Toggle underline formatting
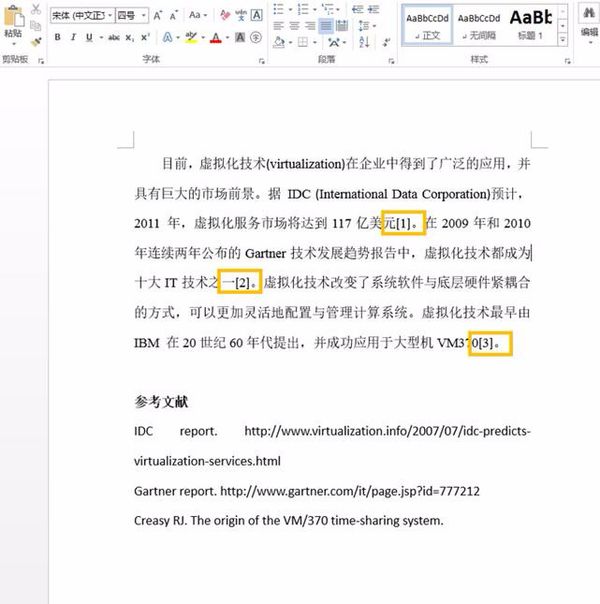This screenshot has width=600, height=604. pyautogui.click(x=89, y=37)
